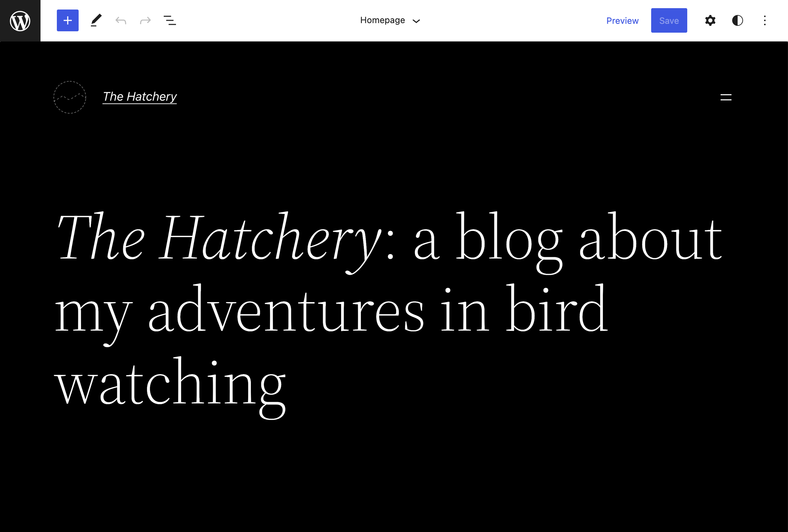Screen dimensions: 788x532
Task: Toggle the Settings sidebar with the gear
Action: [x=710, y=20]
